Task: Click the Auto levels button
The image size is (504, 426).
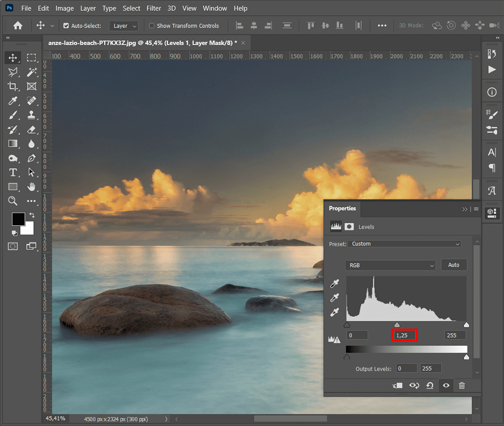Action: [453, 265]
